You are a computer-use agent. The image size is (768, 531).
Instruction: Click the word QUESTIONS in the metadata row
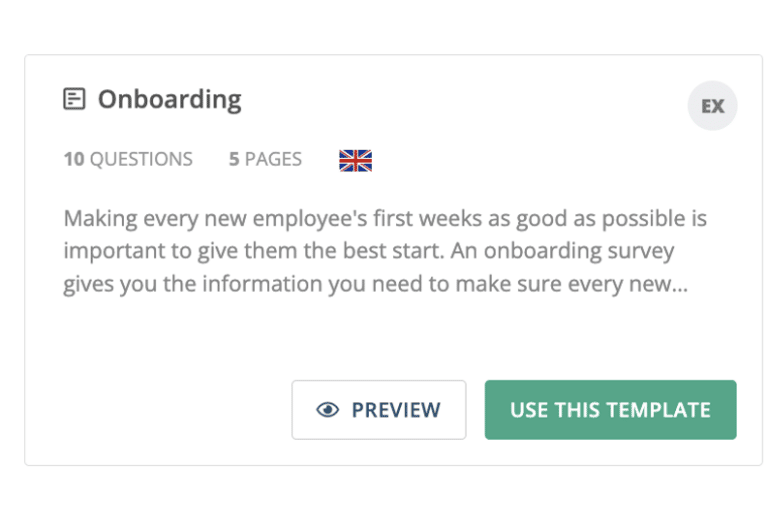tap(142, 159)
